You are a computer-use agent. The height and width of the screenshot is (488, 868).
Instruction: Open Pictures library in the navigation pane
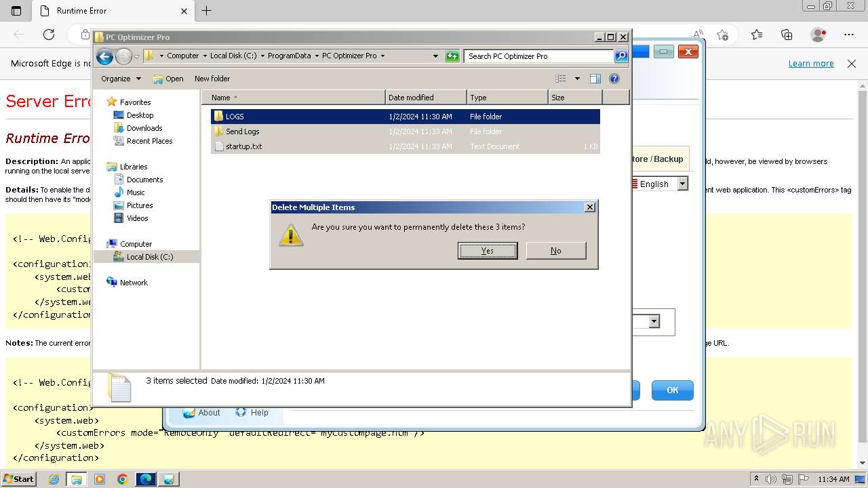click(x=134, y=205)
